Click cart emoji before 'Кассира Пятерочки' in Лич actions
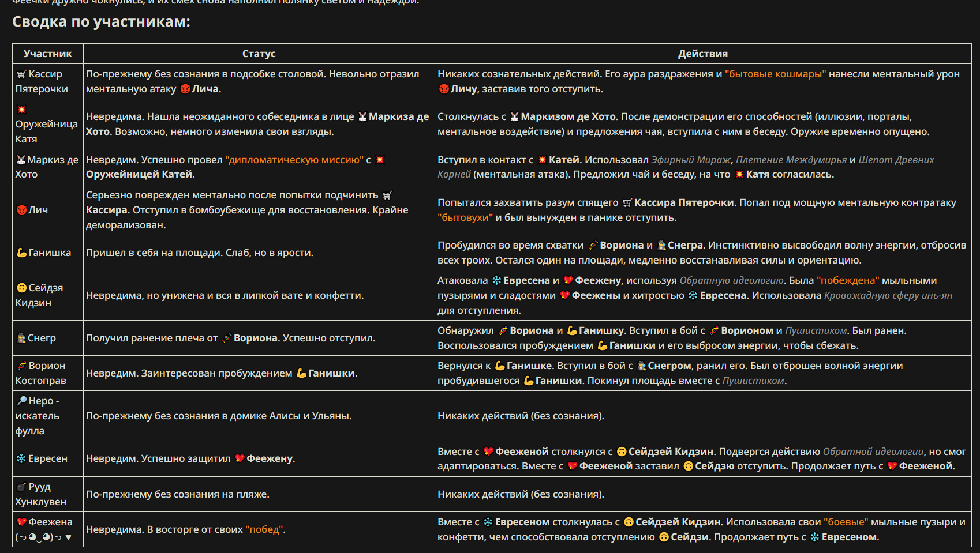Image resolution: width=980 pixels, height=553 pixels. click(x=627, y=202)
